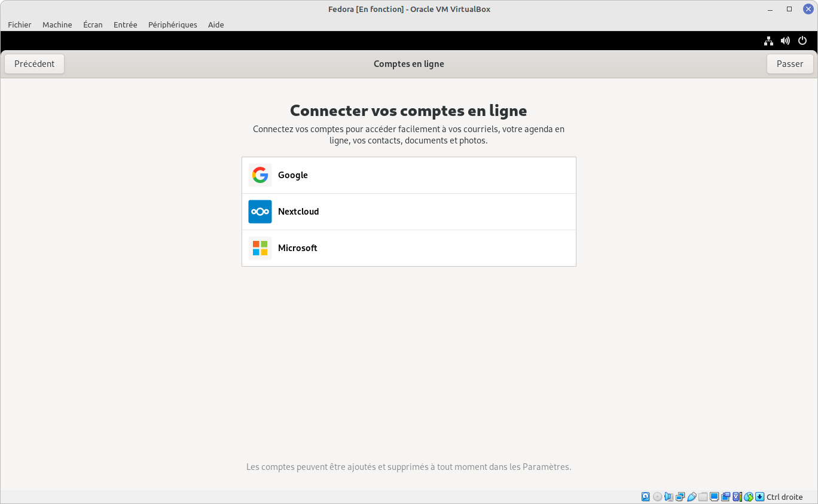
Task: Open the guest network status icon
Action: pyautogui.click(x=768, y=41)
